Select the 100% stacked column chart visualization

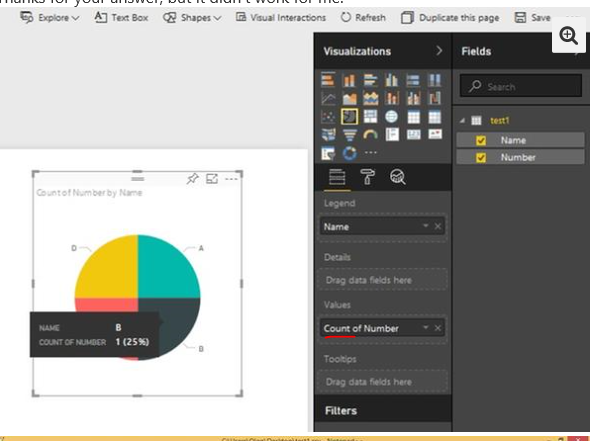click(x=434, y=80)
